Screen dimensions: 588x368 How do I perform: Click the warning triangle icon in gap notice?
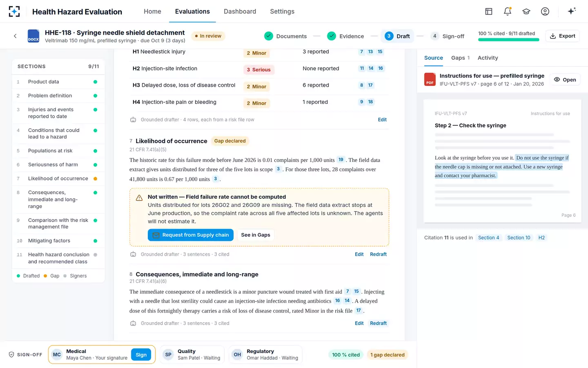139,198
